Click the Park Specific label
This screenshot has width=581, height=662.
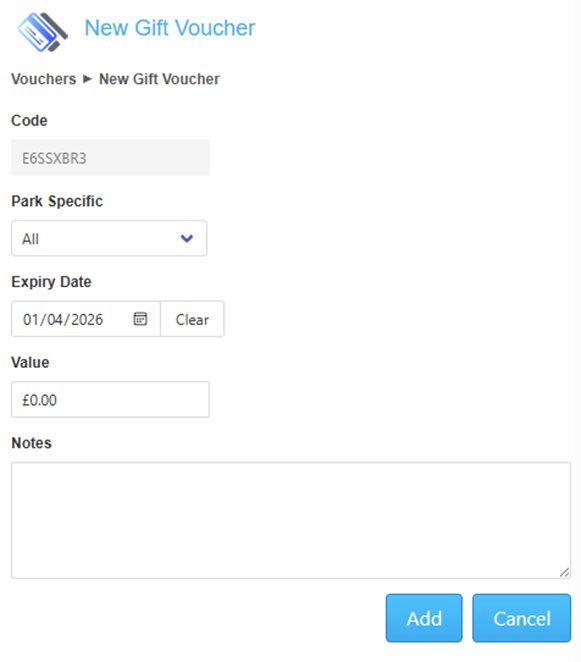click(x=57, y=201)
